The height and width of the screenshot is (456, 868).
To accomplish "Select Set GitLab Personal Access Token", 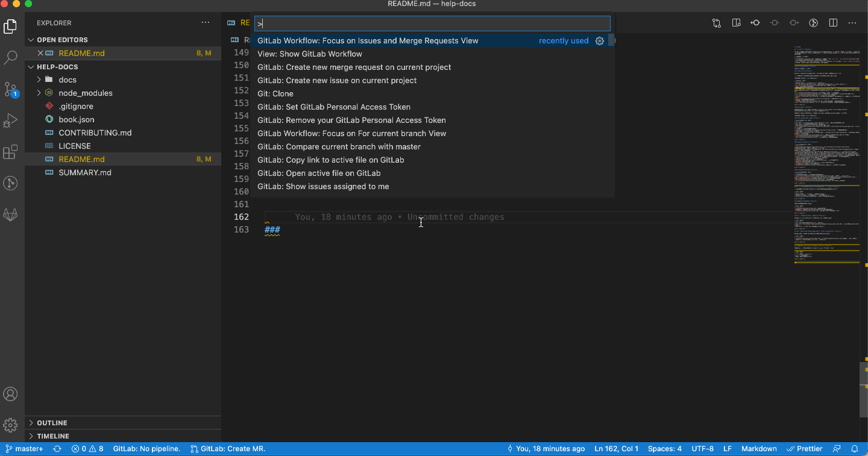I will click(432, 107).
